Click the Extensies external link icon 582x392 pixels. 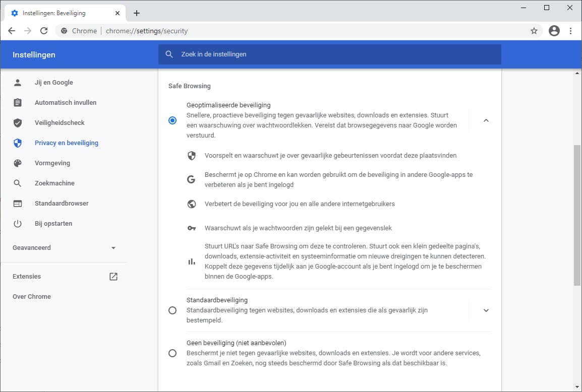point(113,276)
